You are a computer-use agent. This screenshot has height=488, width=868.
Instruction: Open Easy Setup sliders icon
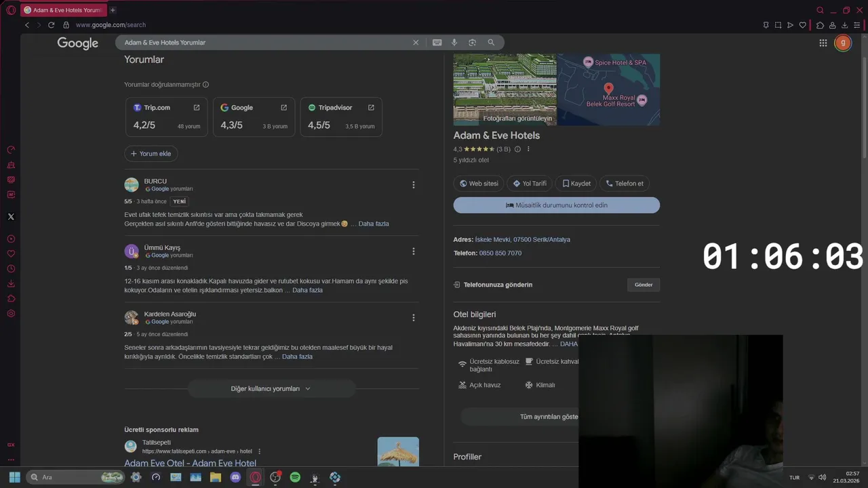856,25
